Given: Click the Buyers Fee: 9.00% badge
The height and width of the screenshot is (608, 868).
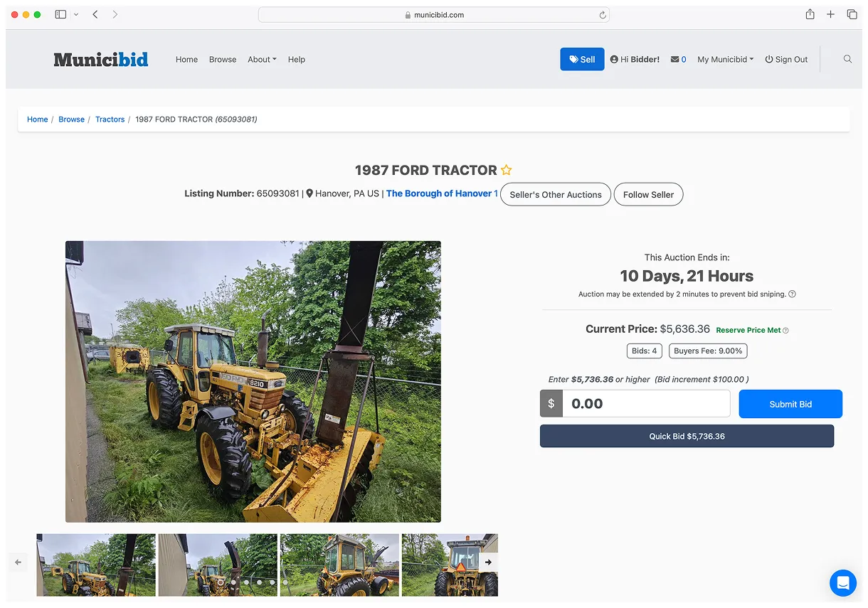Looking at the screenshot, I should click(x=708, y=351).
